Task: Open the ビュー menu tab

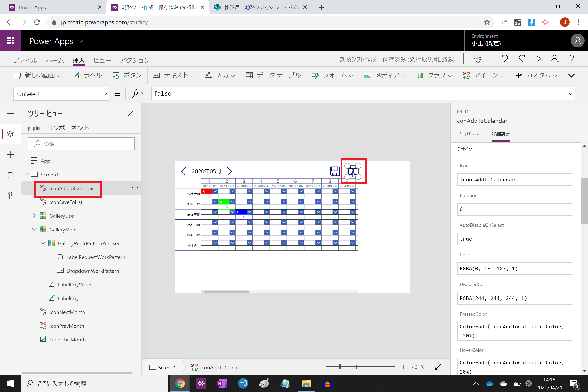Action: [x=102, y=60]
